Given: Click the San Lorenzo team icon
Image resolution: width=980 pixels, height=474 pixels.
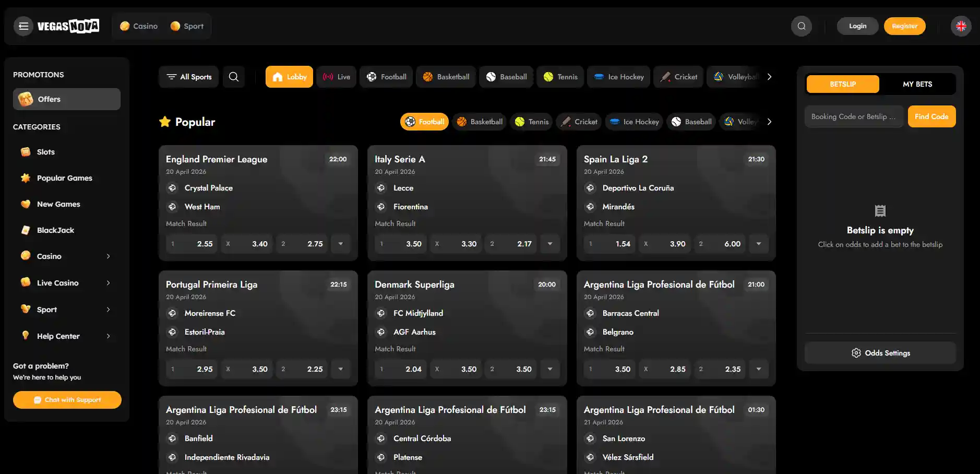Looking at the screenshot, I should [590, 439].
